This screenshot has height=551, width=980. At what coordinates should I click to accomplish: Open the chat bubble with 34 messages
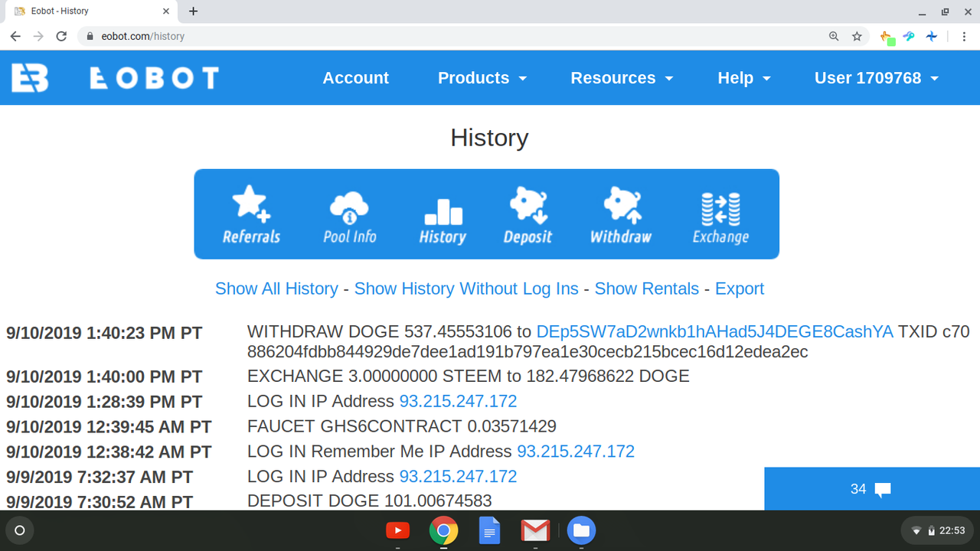pyautogui.click(x=872, y=489)
